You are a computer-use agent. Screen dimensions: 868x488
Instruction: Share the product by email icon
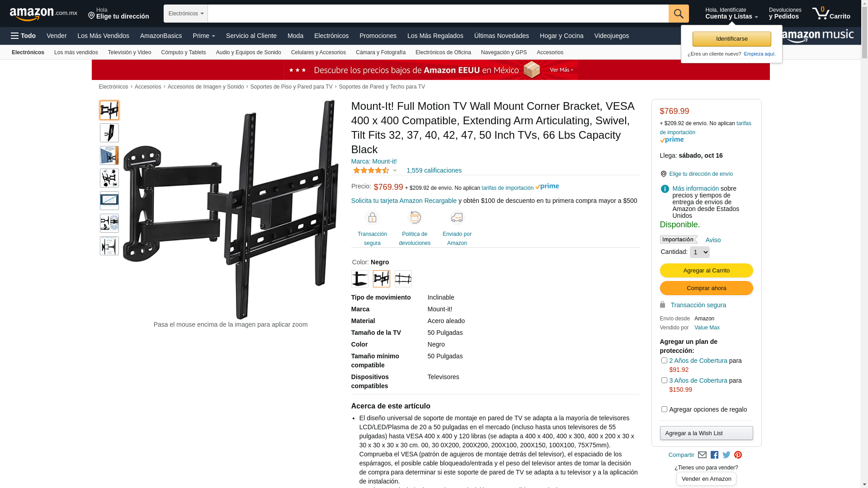(702, 455)
